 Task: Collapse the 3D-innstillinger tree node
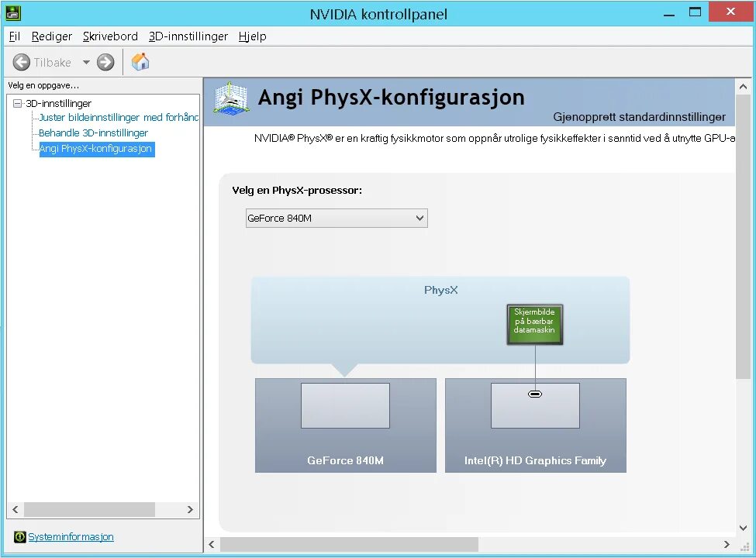point(17,103)
